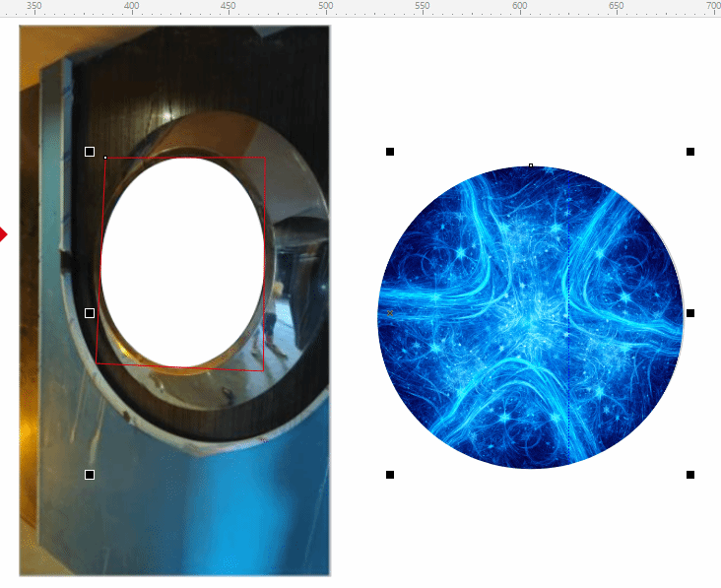Click the bottom square handle on the photo
The width and height of the screenshot is (721, 588).
tap(90, 475)
